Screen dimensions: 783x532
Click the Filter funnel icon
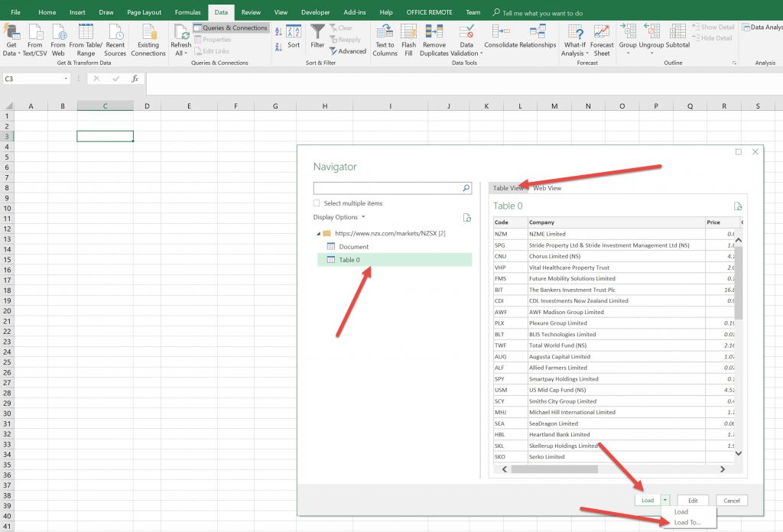pos(317,32)
